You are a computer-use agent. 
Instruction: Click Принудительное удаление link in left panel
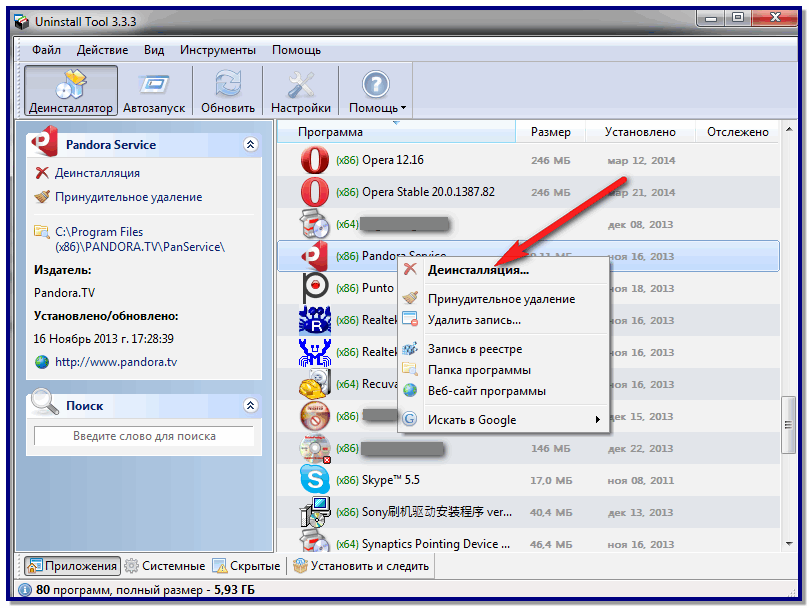coord(128,197)
